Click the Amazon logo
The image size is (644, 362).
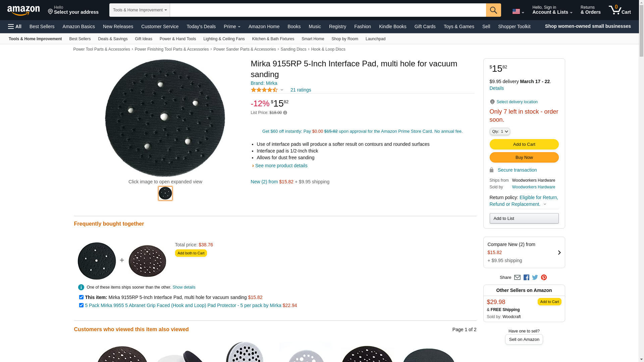click(23, 10)
